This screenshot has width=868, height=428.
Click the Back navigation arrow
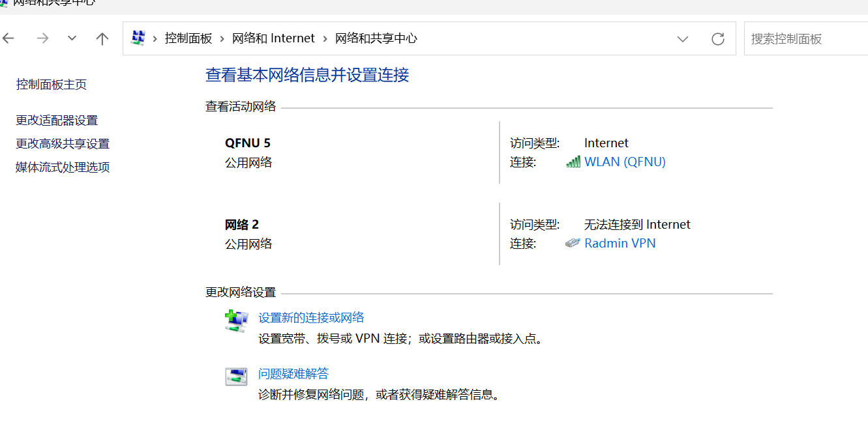(8, 38)
